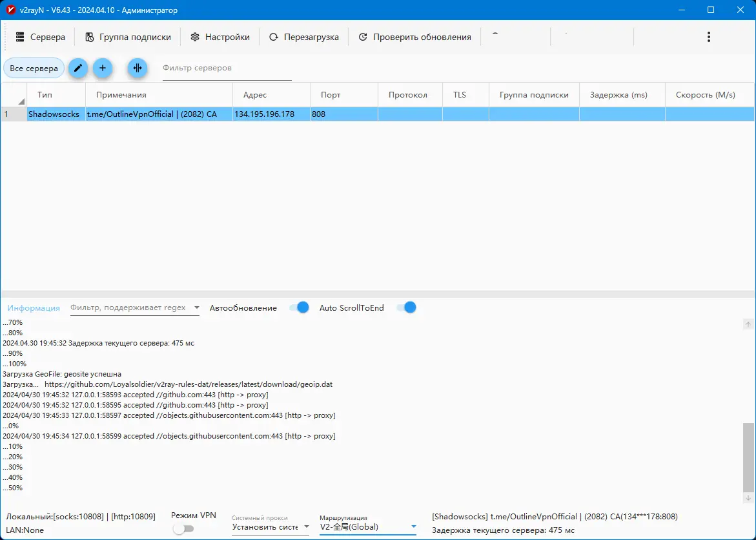
Task: Click the 134.195.196.178 address cell
Action: 271,114
